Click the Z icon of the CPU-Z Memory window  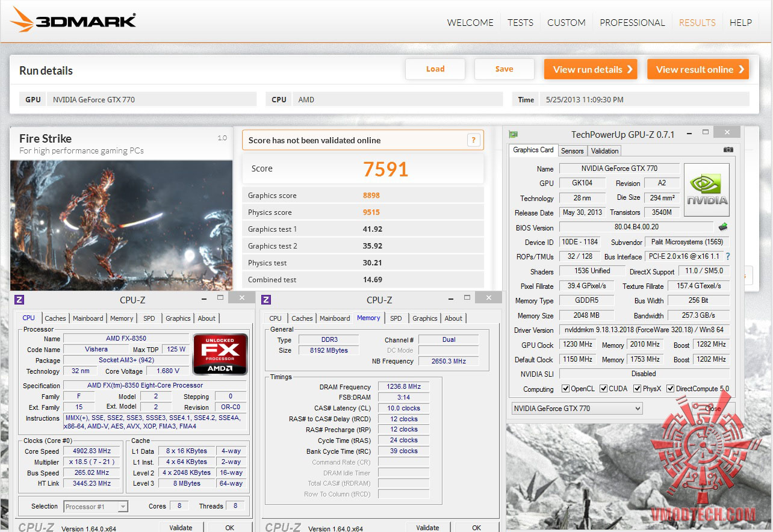point(266,300)
